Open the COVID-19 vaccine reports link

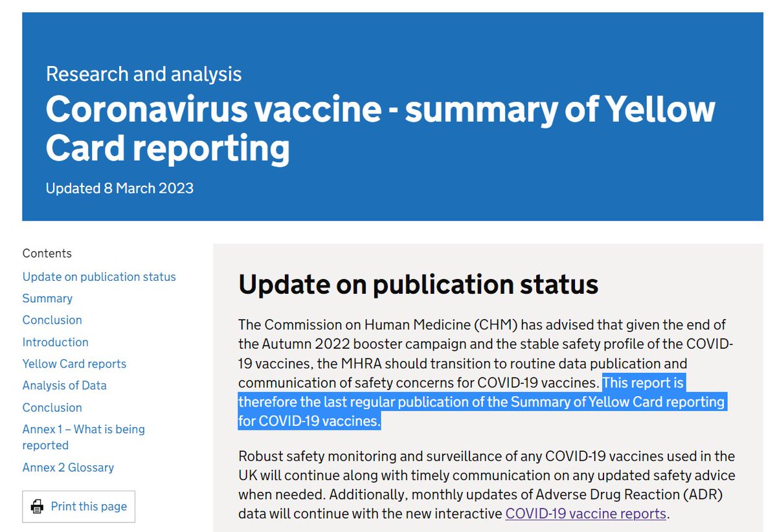coord(585,514)
